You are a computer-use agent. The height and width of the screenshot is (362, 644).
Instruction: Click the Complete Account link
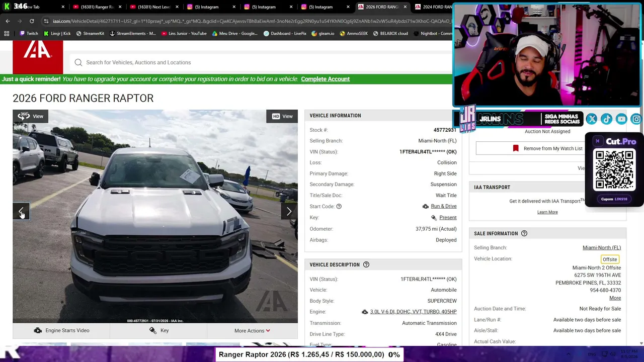pyautogui.click(x=325, y=79)
